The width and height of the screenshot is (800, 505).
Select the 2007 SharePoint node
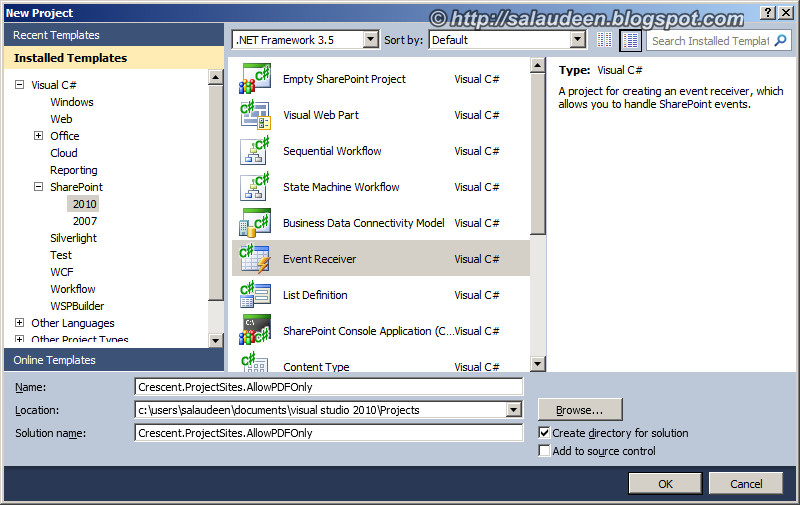[x=85, y=221]
